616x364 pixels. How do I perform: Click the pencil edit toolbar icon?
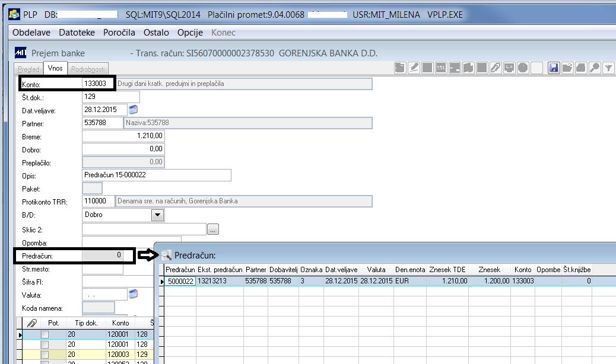pos(414,68)
